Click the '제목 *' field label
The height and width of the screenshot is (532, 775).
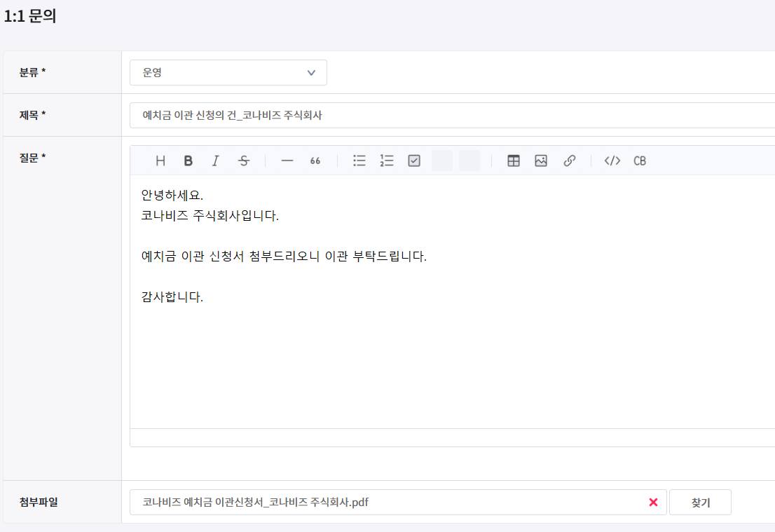33,115
